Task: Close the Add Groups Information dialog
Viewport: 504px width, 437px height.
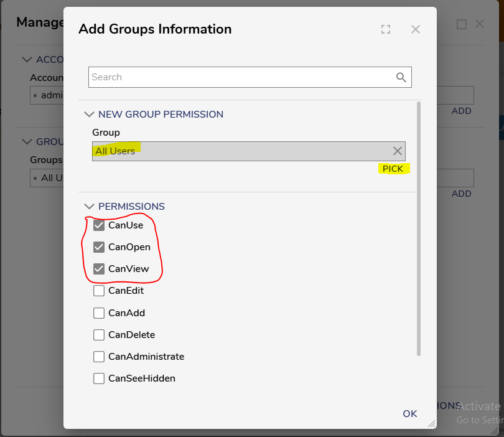Action: point(416,29)
